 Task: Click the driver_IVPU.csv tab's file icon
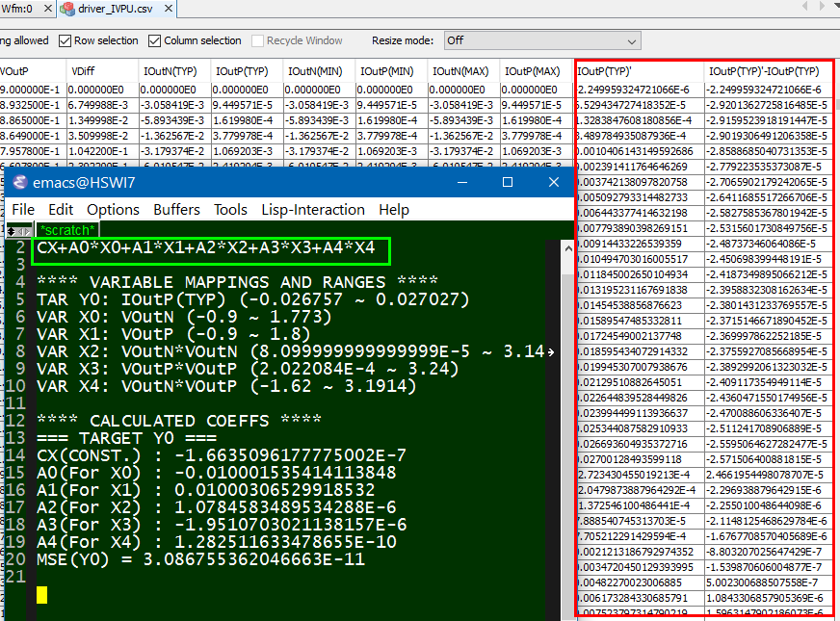pos(68,9)
